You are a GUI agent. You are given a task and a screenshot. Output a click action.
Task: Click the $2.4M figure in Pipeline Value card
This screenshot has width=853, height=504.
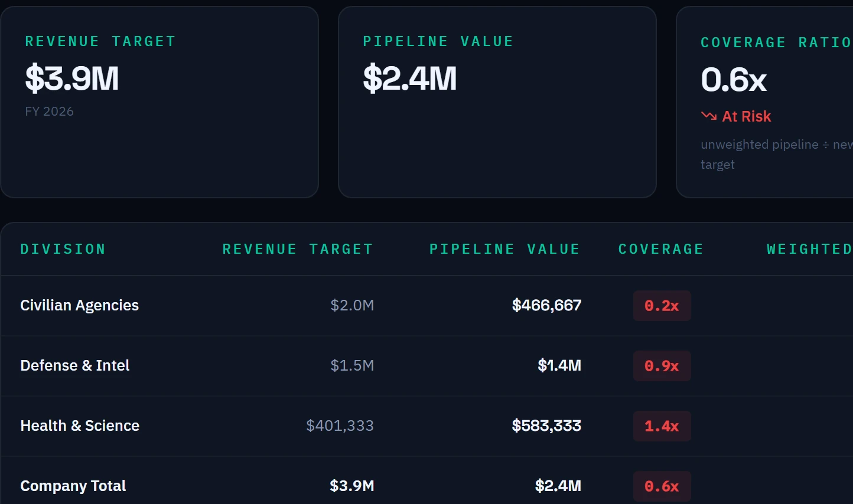point(410,78)
